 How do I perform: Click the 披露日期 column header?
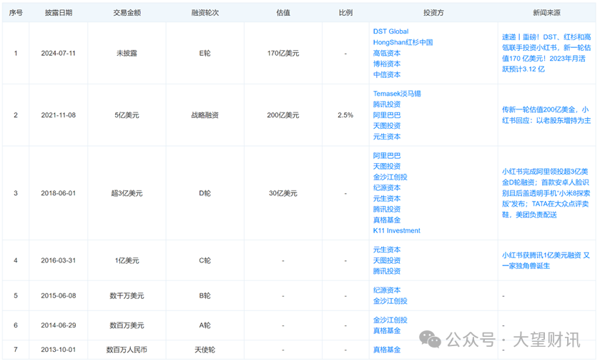point(59,13)
